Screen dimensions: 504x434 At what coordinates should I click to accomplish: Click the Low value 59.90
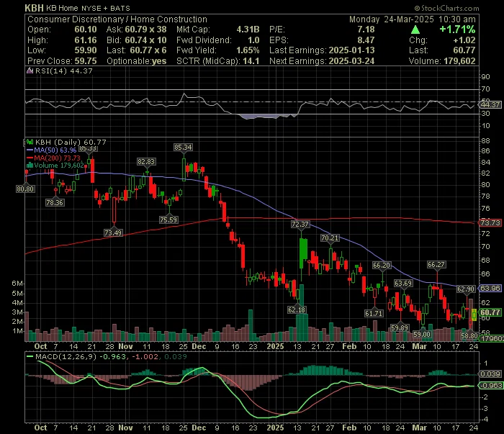[86, 50]
